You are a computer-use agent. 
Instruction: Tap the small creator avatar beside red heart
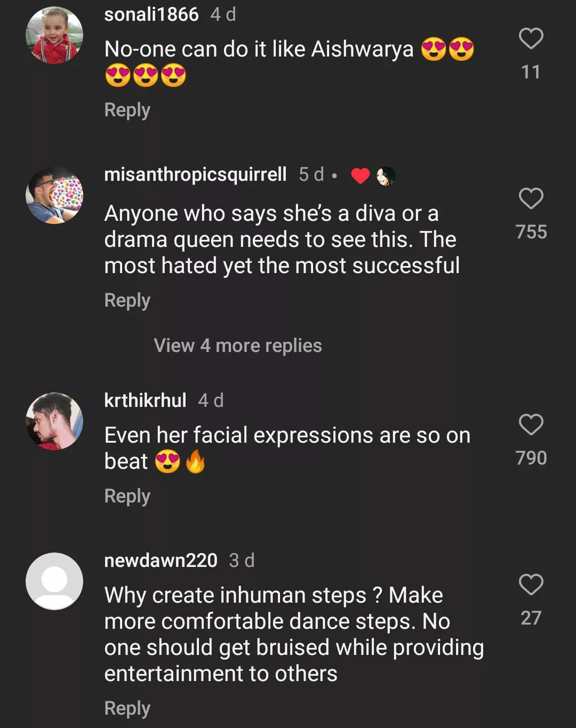point(386,175)
